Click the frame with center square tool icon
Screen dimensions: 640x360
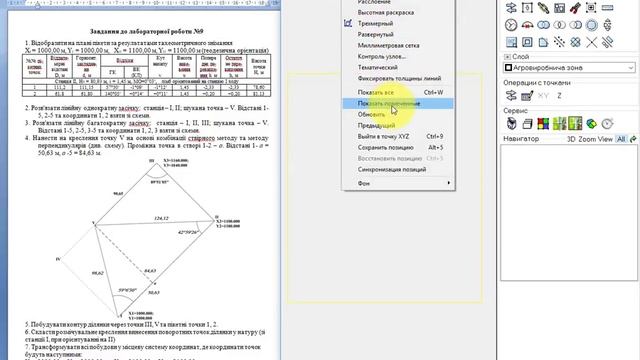(x=591, y=8)
